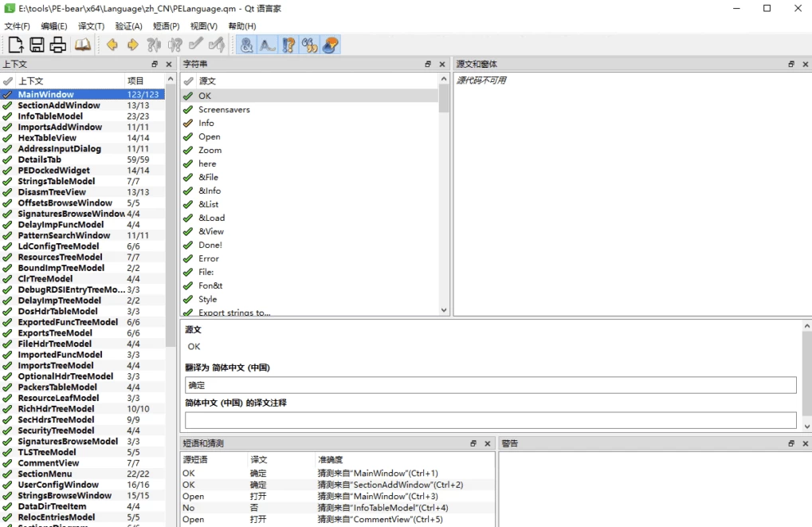Toggle the check mark beside Screensavers string
Viewport: 812px width, 527px height.
[188, 109]
